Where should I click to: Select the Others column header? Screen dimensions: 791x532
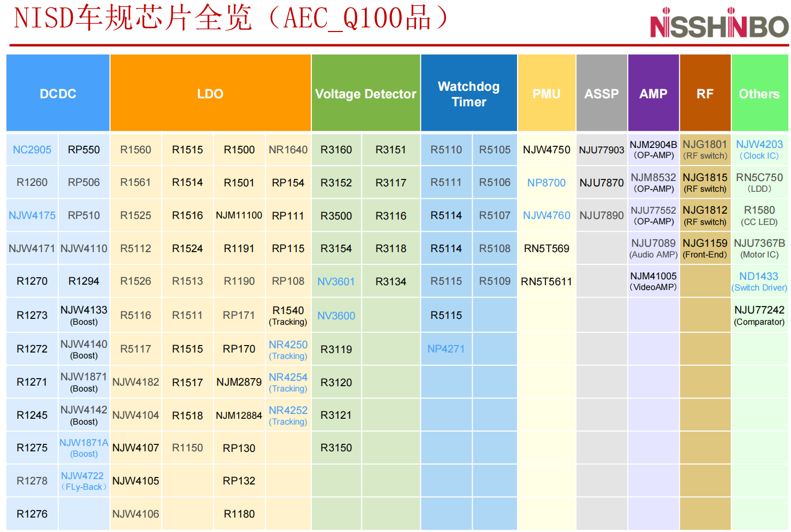pos(759,93)
